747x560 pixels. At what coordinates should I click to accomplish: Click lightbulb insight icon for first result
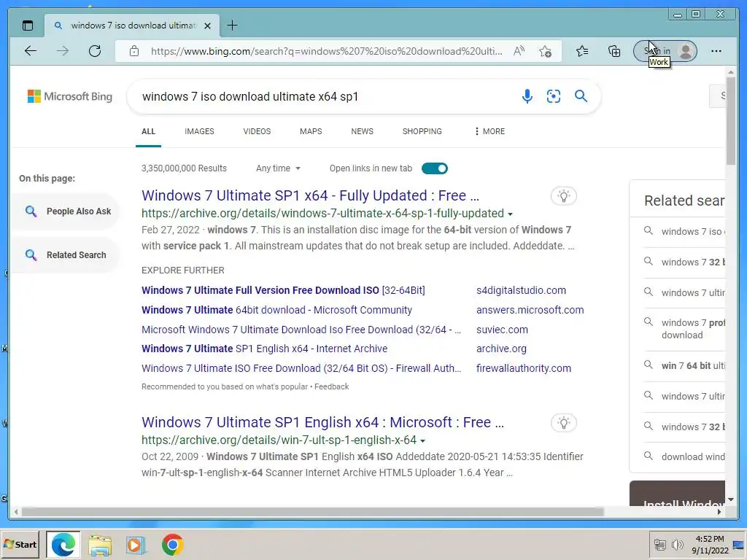[x=564, y=196]
